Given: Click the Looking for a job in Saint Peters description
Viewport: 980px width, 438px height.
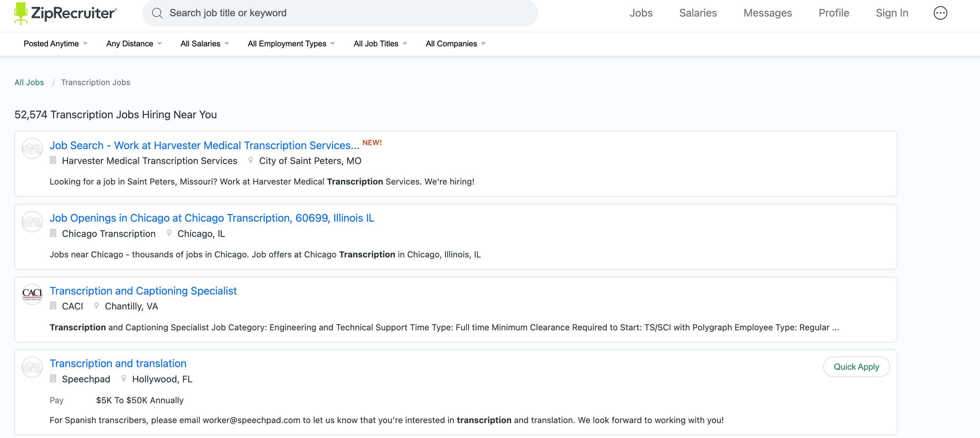Looking at the screenshot, I should [x=262, y=181].
